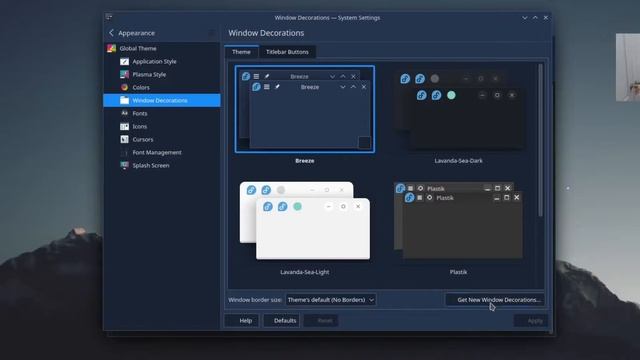Click the Splash Screen icon
This screenshot has width=640, height=360.
tap(124, 165)
